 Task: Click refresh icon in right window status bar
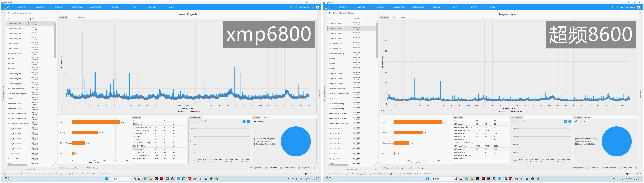391,174
